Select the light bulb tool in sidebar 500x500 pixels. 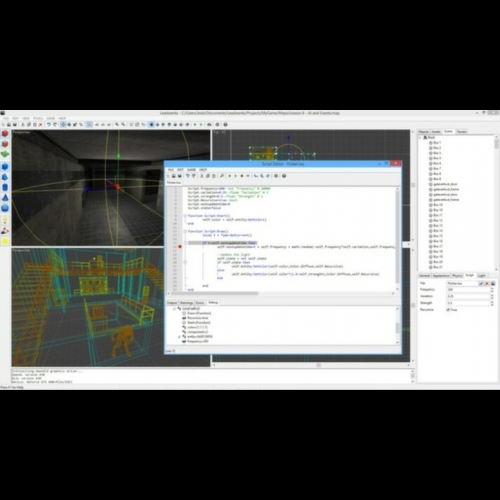click(5, 220)
